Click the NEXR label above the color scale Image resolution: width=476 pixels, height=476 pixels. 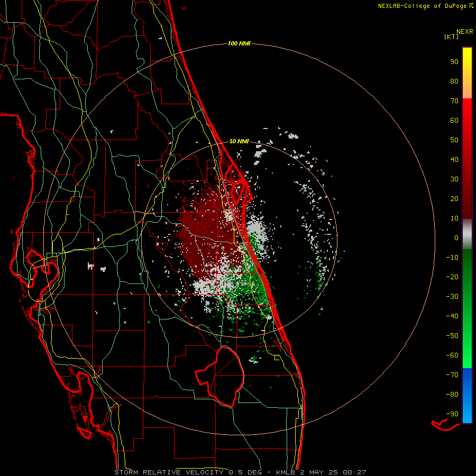click(x=465, y=31)
